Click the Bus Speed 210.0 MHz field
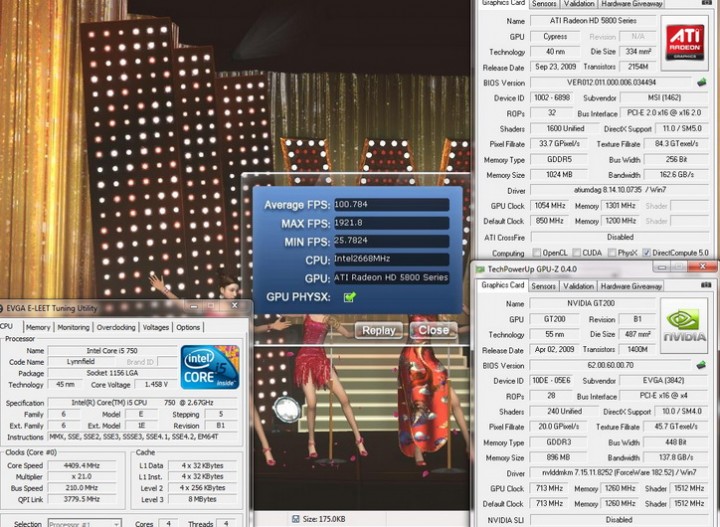Image resolution: width=720 pixels, height=527 pixels. click(82, 488)
